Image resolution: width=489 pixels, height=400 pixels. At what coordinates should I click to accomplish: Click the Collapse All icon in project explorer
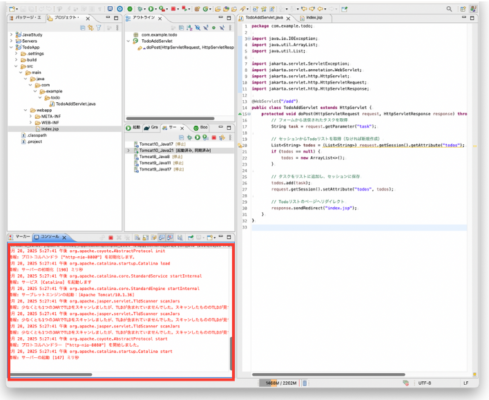click(x=83, y=28)
